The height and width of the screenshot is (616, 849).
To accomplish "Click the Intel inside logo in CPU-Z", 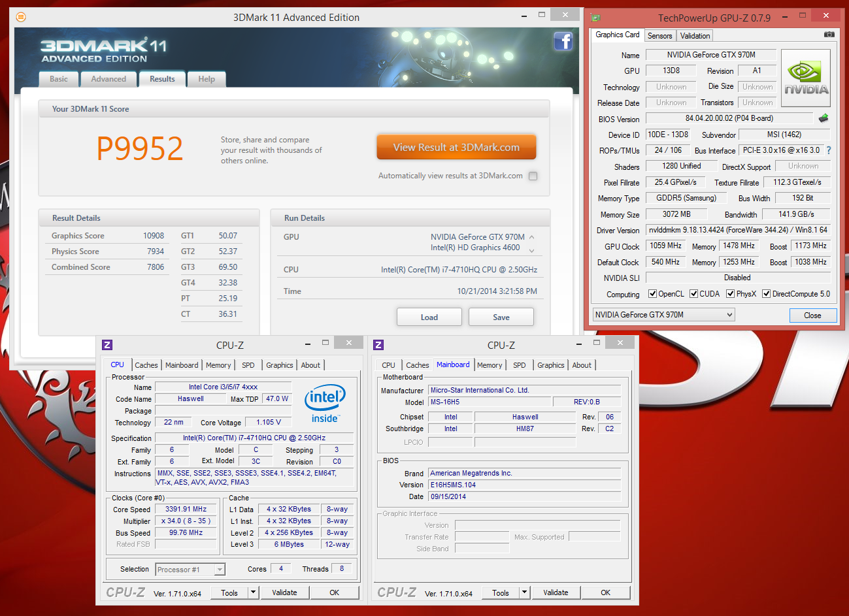I will (325, 403).
